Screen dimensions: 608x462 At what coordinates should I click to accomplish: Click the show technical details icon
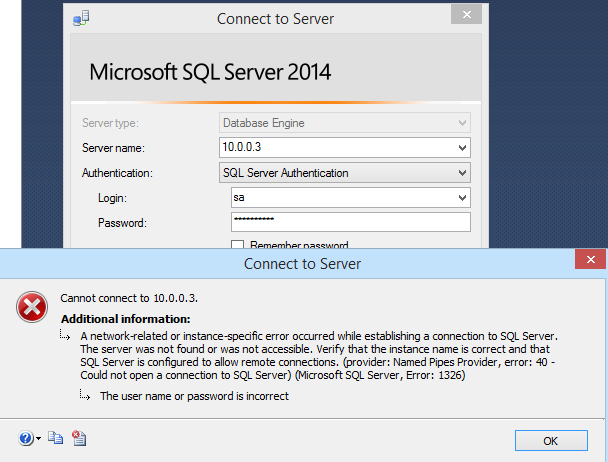coord(78,439)
